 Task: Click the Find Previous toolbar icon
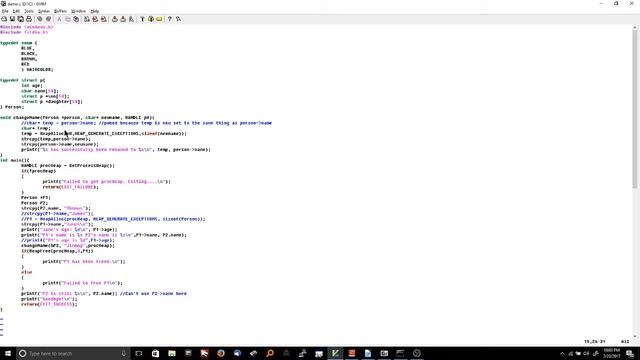click(x=104, y=19)
